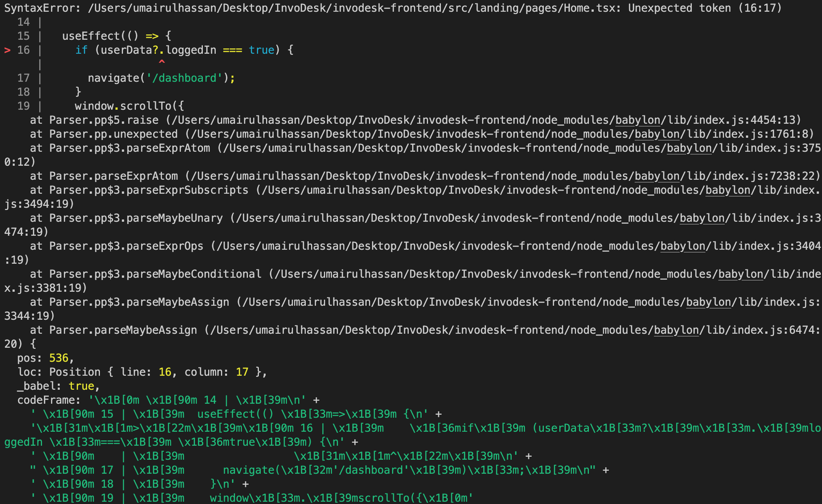Click the babylon link in Parser.pp$5.raise line

point(638,120)
